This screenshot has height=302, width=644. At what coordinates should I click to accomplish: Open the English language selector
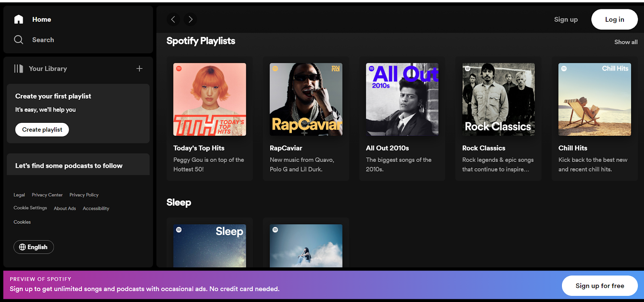tap(34, 247)
